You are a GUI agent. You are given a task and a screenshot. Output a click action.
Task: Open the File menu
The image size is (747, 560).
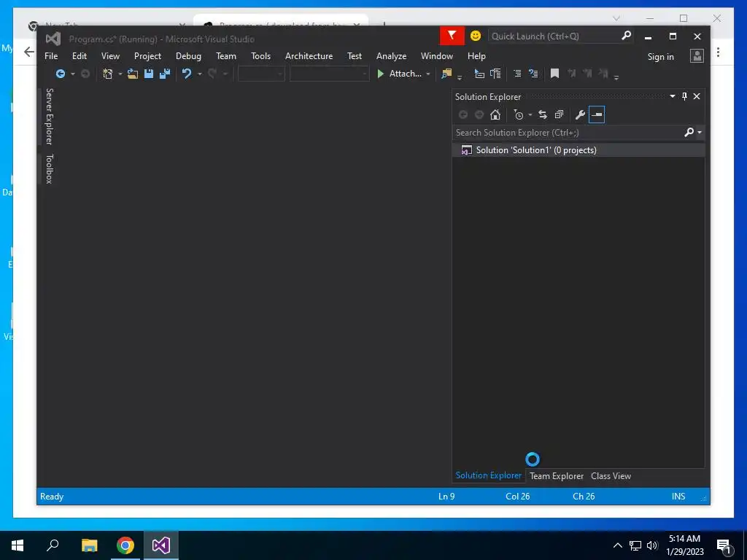coord(51,56)
